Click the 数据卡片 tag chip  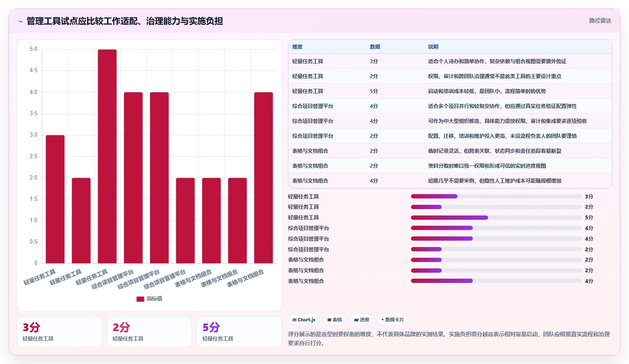point(393,320)
